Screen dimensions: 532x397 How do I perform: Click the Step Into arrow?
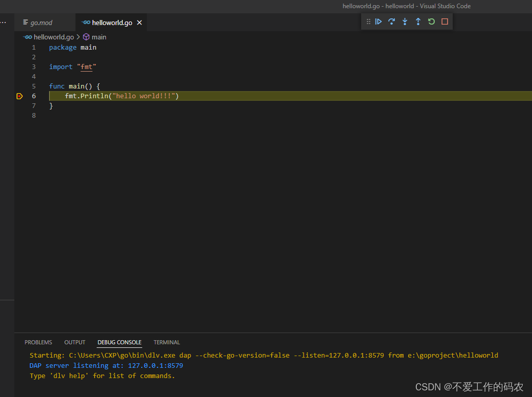405,21
